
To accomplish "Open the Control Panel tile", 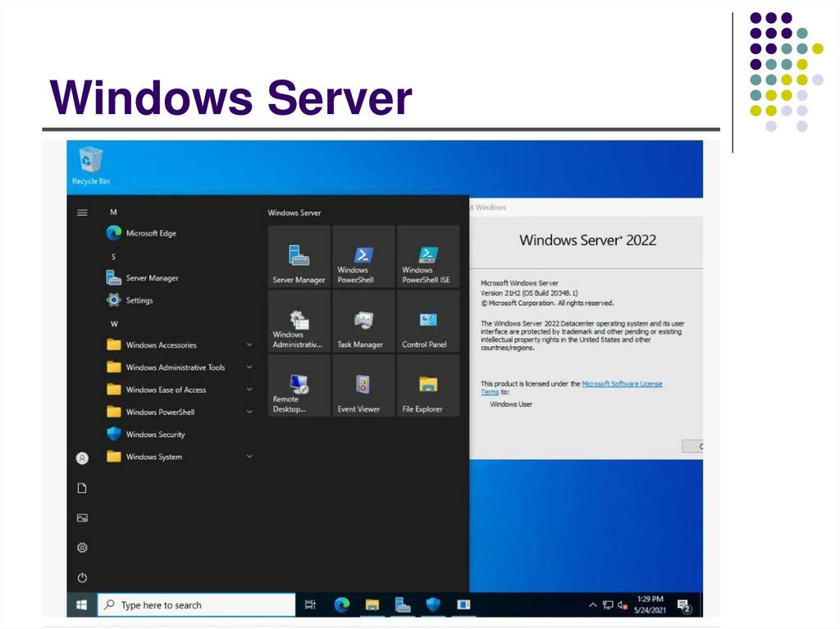I will point(428,321).
